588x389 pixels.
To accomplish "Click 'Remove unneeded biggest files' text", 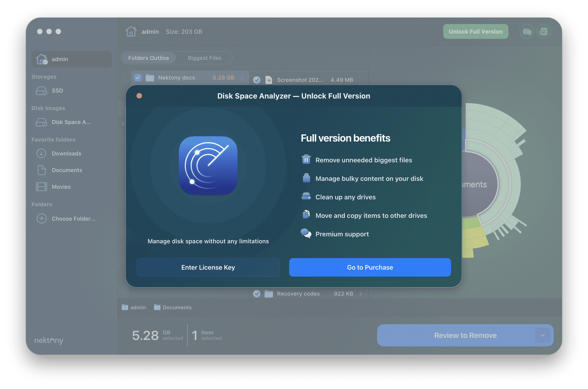I will click(x=363, y=160).
